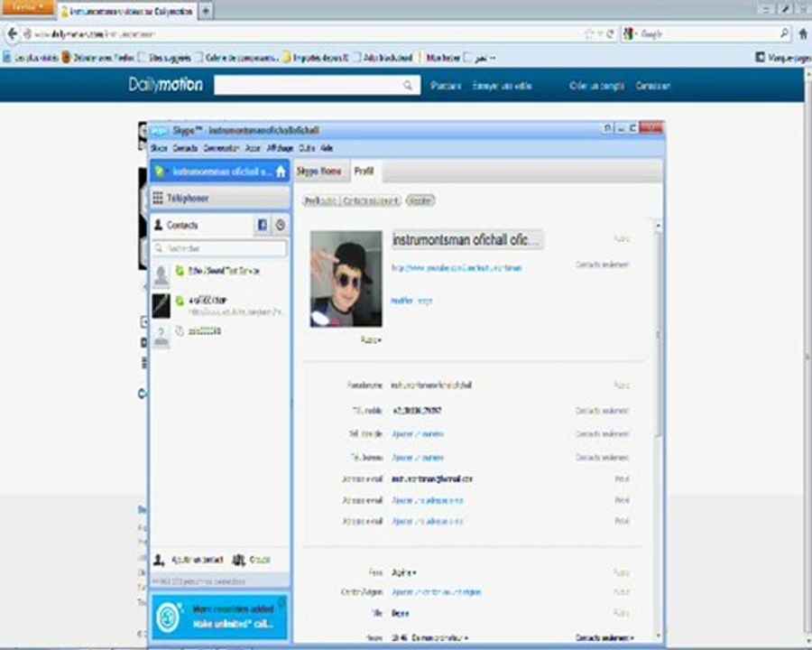The height and width of the screenshot is (650, 812).
Task: Click Créer un compte on Dailymotion
Action: pyautogui.click(x=596, y=86)
